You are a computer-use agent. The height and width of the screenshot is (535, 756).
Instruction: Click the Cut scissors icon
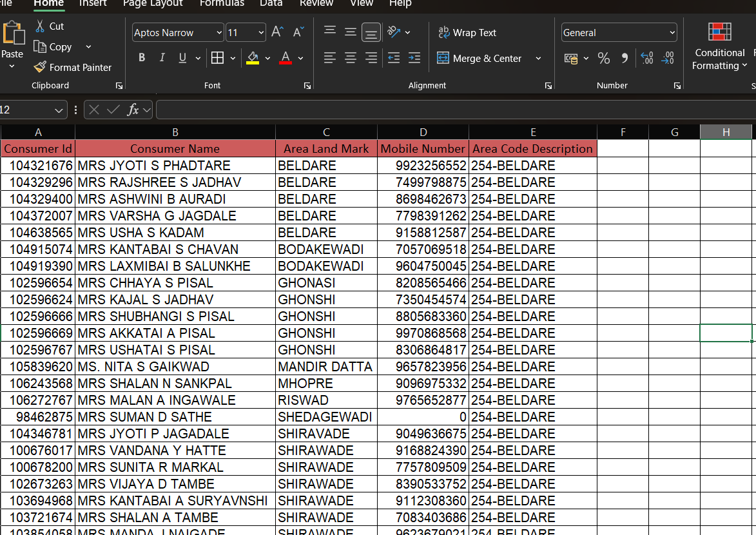pyautogui.click(x=40, y=26)
